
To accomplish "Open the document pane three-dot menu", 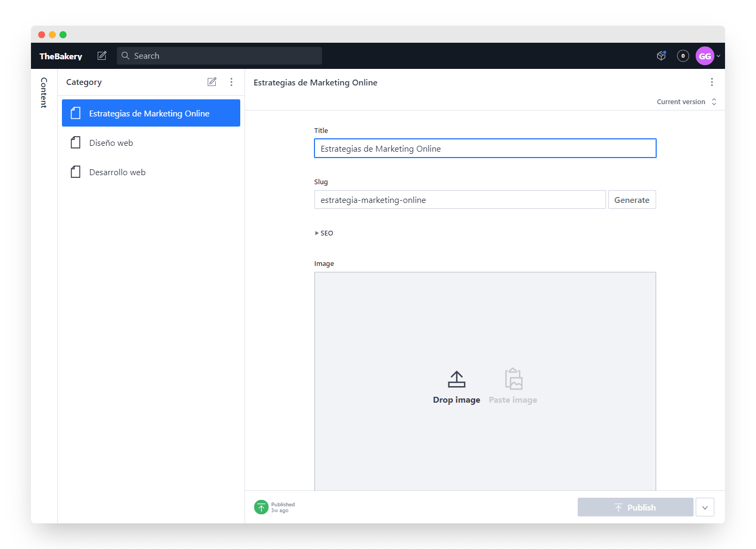I will point(712,82).
